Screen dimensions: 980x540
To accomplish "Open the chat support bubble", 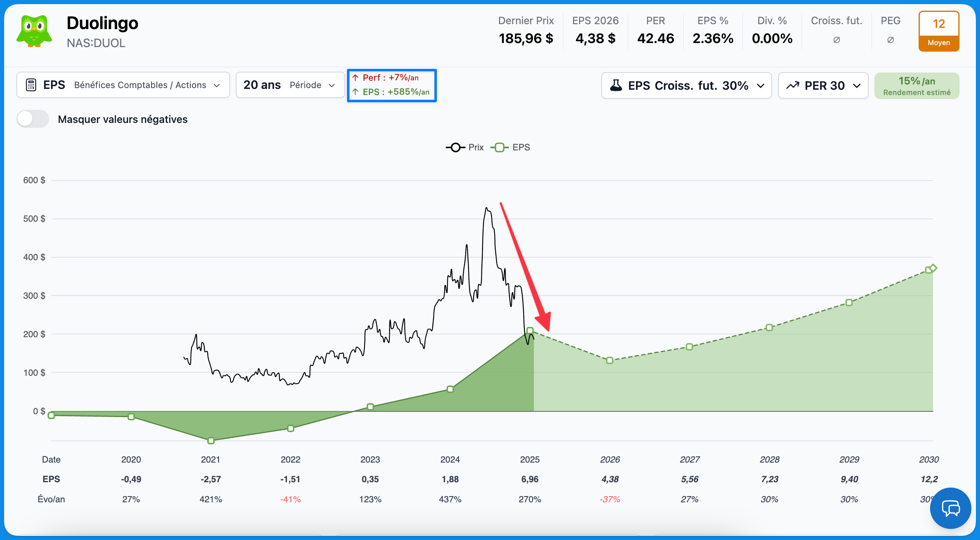I will click(x=950, y=508).
